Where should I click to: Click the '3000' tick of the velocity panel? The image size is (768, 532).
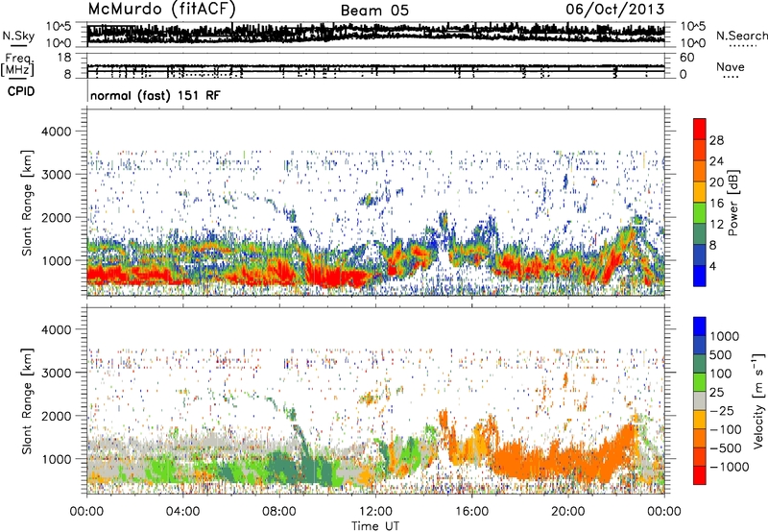pos(57,373)
